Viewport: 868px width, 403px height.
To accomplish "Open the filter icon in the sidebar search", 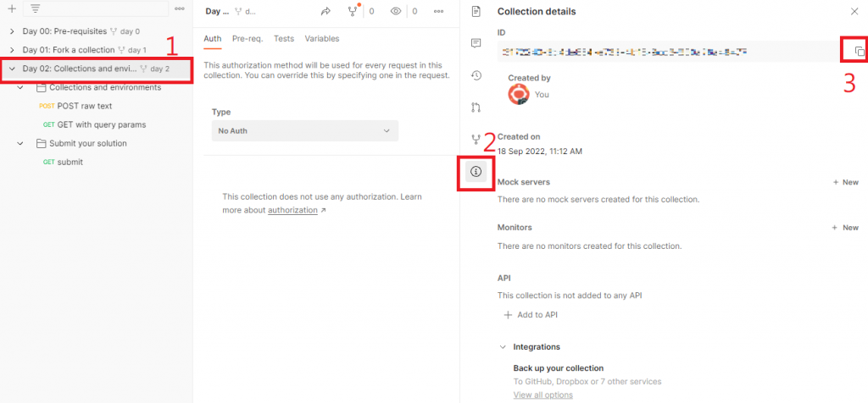I will click(36, 8).
